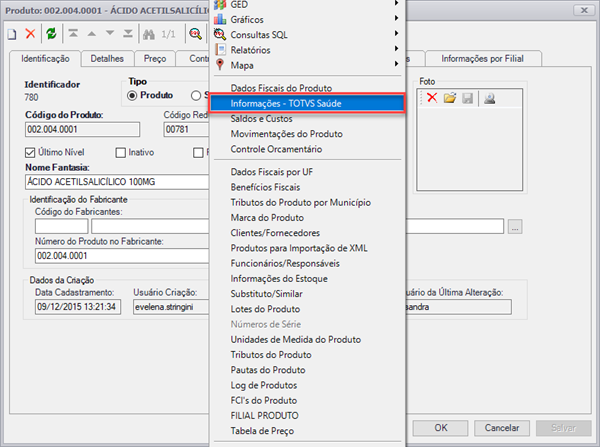
Task: Click Número do Produto no Fabricante field
Action: point(122,256)
